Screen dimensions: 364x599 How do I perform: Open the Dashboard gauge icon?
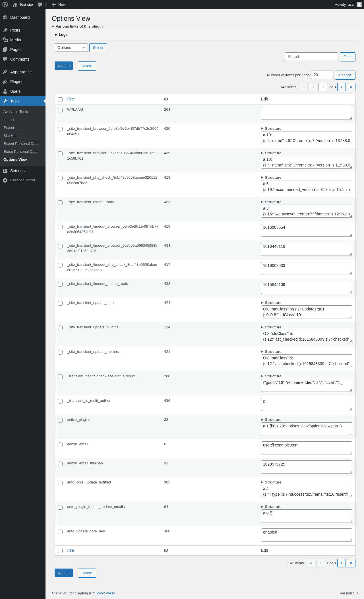[5, 17]
